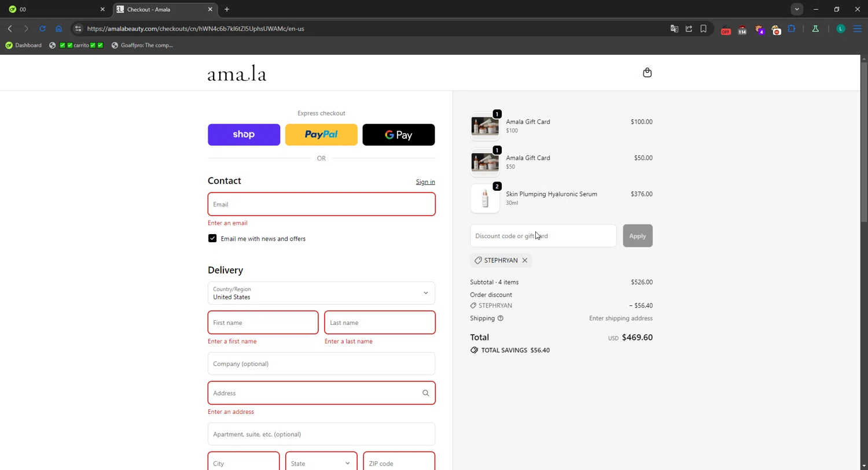Open the Dashboard bookmark
The height and width of the screenshot is (470, 868).
coord(23,45)
